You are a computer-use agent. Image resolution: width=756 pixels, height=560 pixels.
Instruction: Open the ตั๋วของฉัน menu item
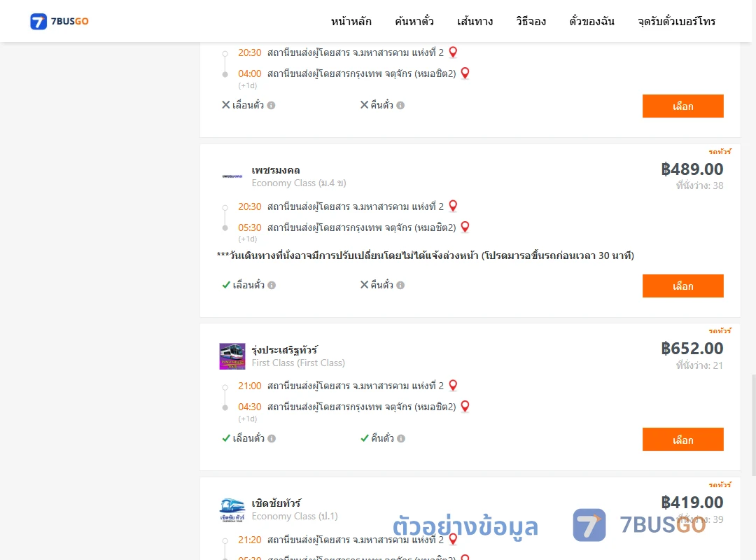(x=591, y=21)
